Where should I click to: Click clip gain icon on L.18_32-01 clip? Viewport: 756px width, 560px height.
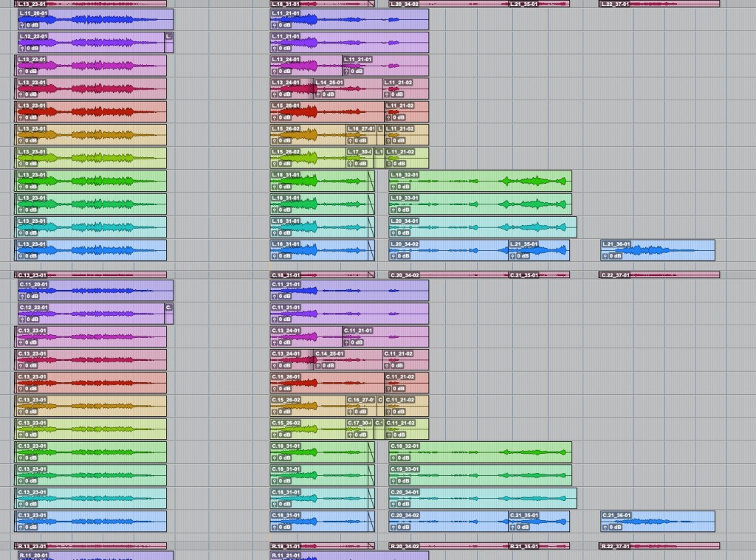tap(394, 187)
